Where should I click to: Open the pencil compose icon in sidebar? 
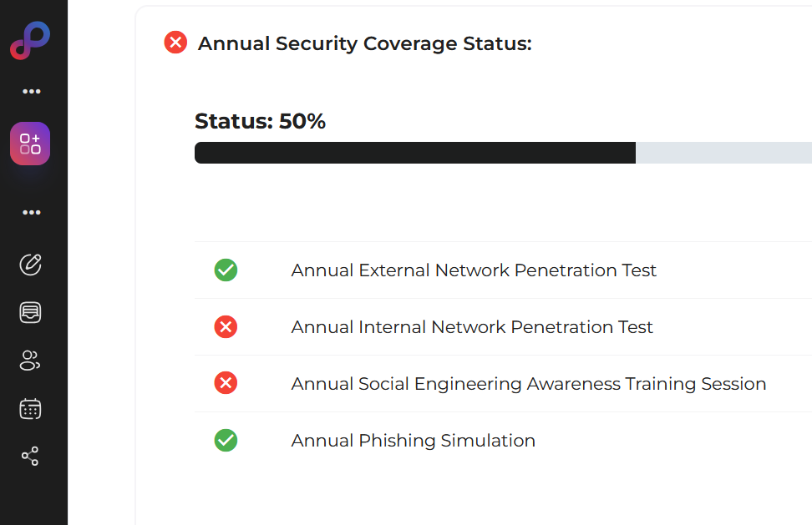[30, 265]
